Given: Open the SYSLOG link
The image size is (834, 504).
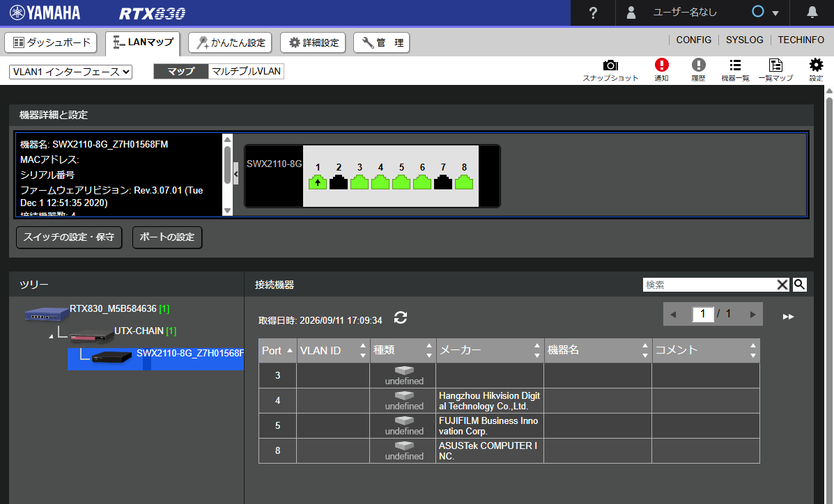Looking at the screenshot, I should coord(745,40).
